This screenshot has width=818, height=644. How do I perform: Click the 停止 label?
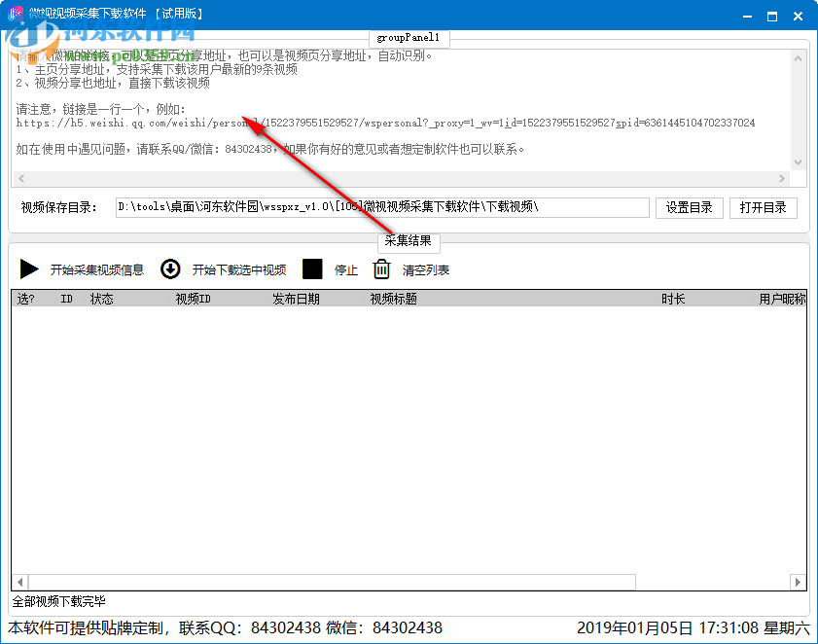(x=346, y=269)
